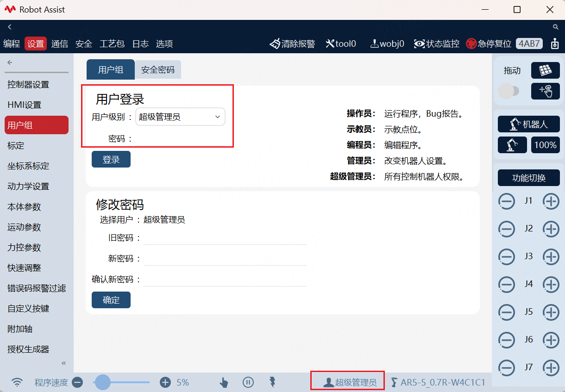Open the user level (用户级别) dropdown
The image size is (565, 392).
pos(180,117)
